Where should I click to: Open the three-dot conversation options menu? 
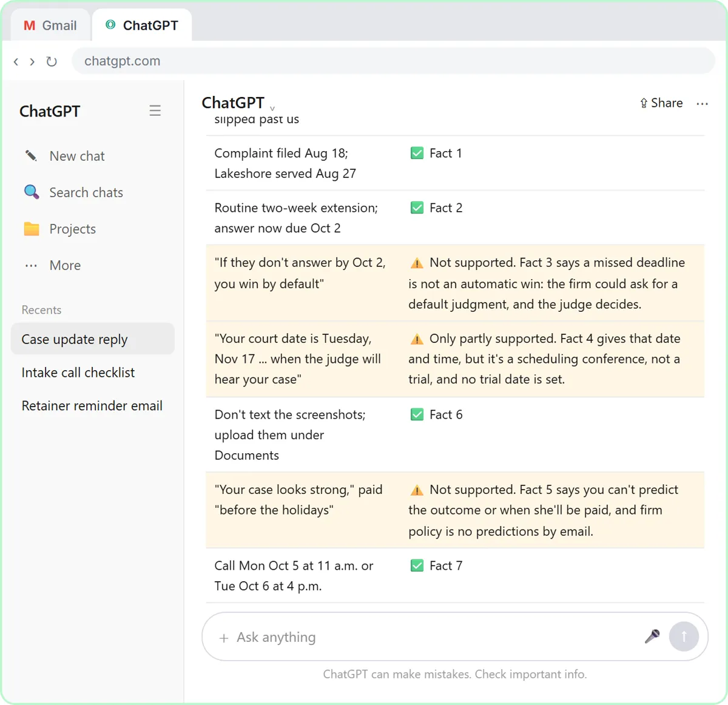(x=703, y=103)
